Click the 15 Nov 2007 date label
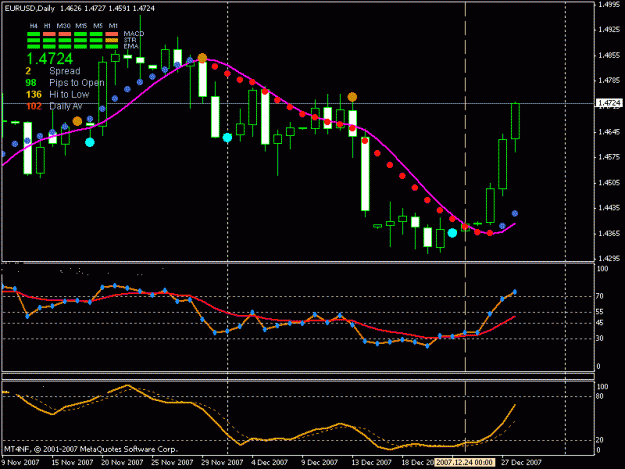The height and width of the screenshot is (469, 625). click(x=72, y=462)
